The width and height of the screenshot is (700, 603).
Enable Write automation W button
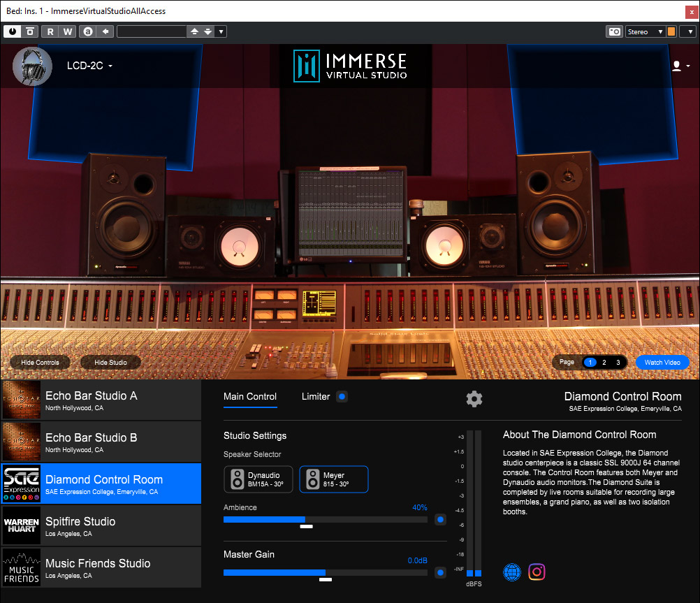(x=68, y=31)
